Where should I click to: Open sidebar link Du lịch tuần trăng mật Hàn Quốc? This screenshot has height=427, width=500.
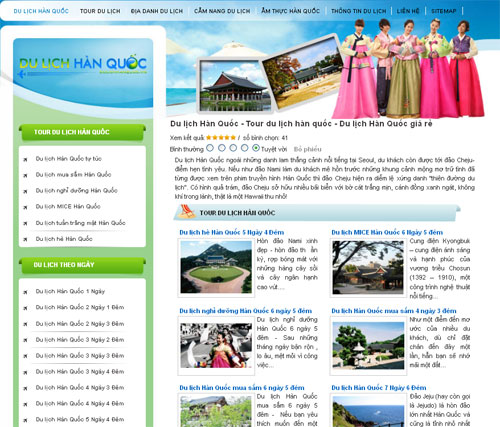coord(80,223)
